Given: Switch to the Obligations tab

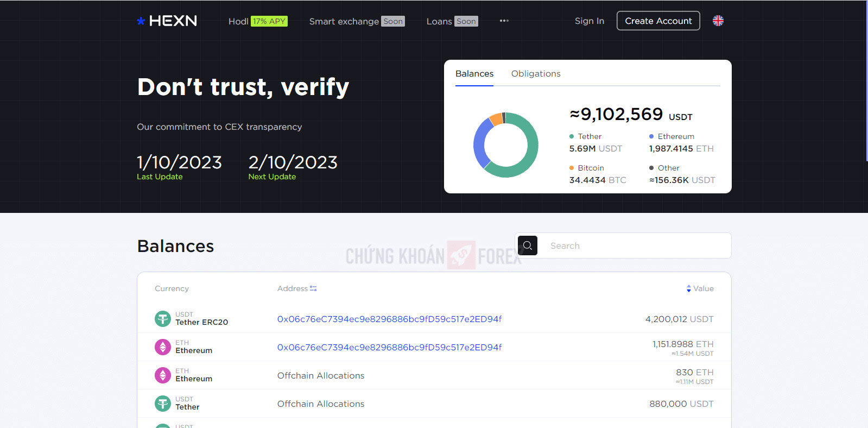Looking at the screenshot, I should (x=536, y=73).
